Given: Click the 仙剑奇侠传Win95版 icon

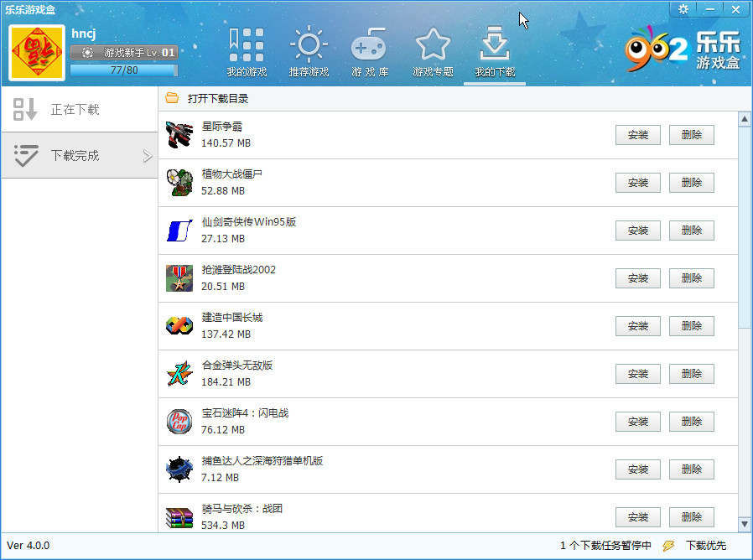Looking at the screenshot, I should coord(179,231).
